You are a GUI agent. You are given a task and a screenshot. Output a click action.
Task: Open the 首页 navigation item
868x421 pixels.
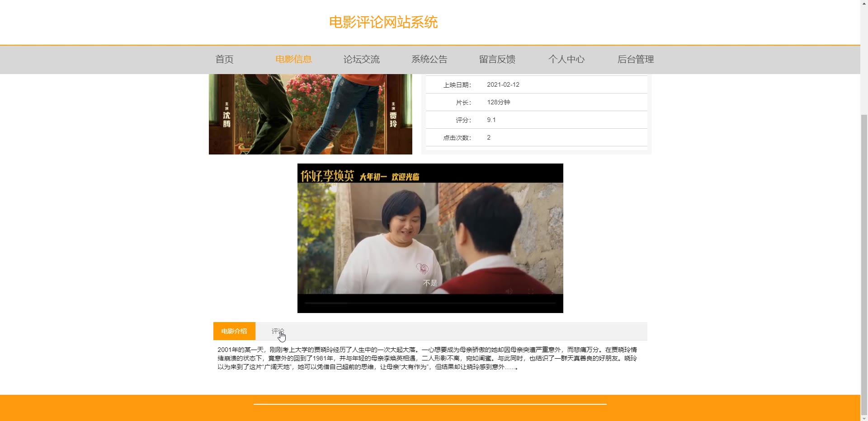tap(224, 59)
